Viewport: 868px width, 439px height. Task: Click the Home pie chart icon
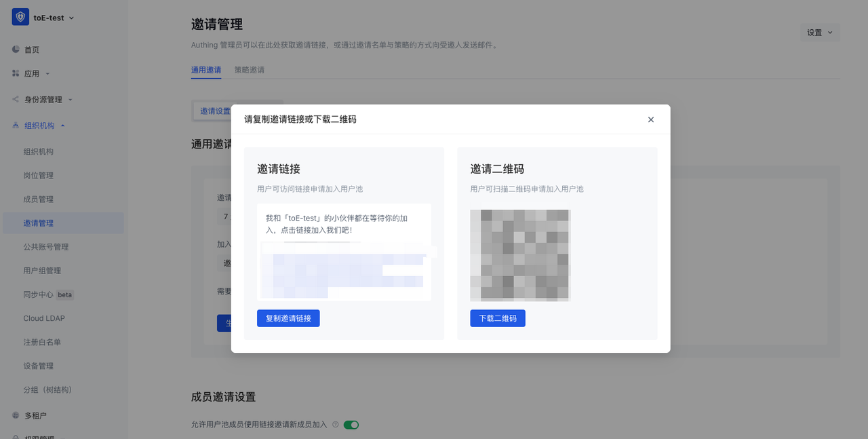point(16,50)
